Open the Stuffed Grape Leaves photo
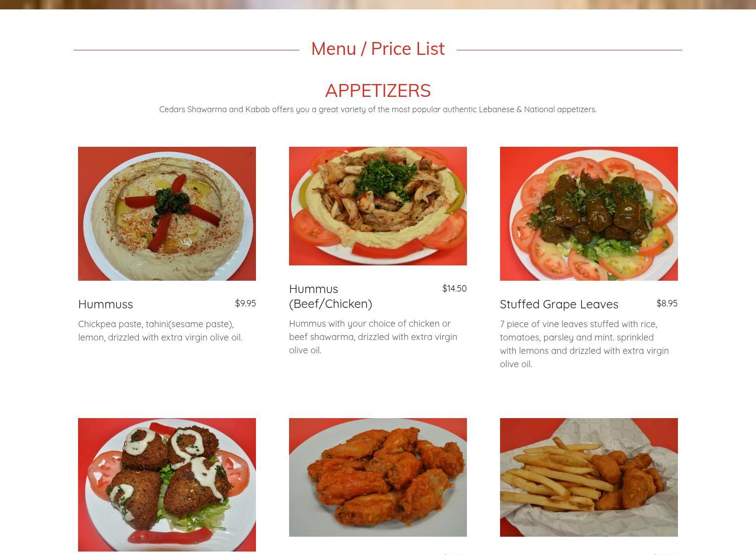Viewport: 756px width, 555px height. tap(589, 213)
